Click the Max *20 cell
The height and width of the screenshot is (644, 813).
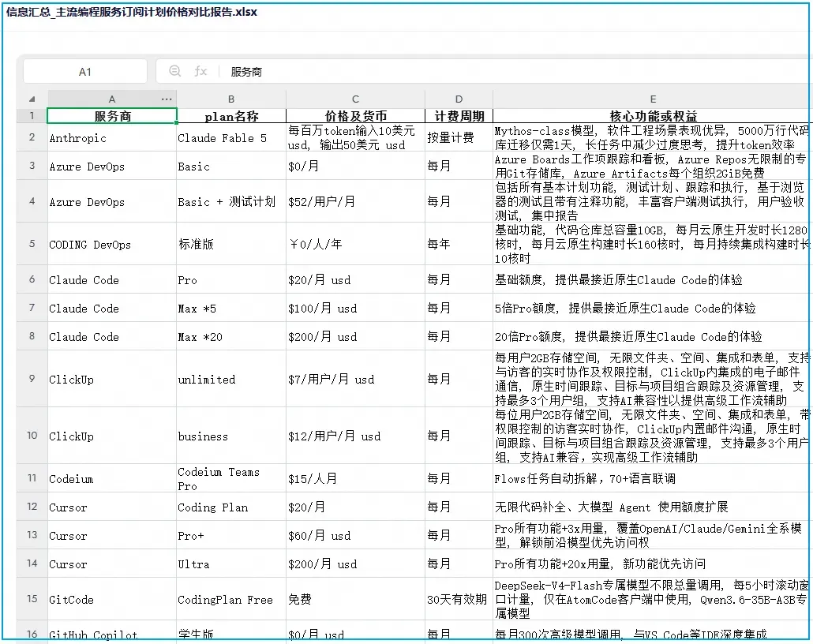click(x=231, y=336)
